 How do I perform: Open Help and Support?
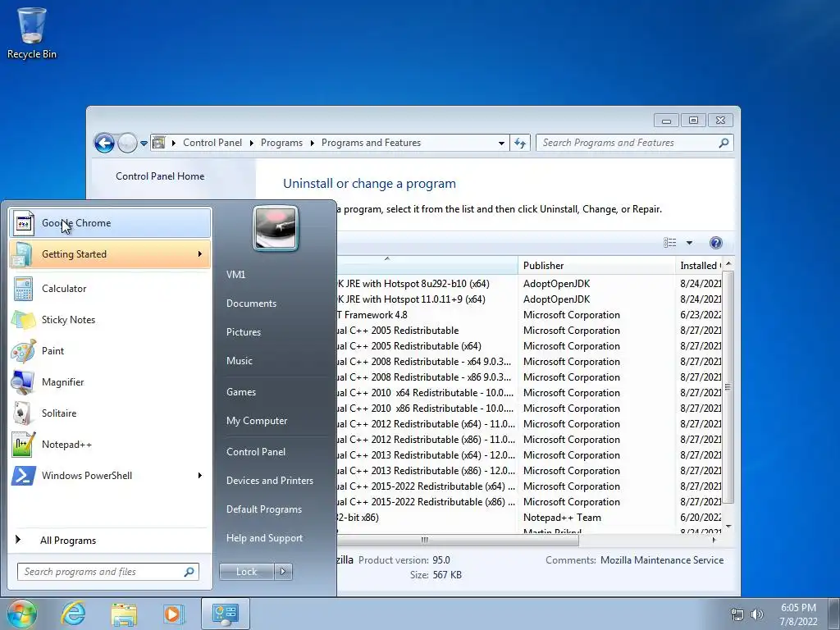click(264, 538)
